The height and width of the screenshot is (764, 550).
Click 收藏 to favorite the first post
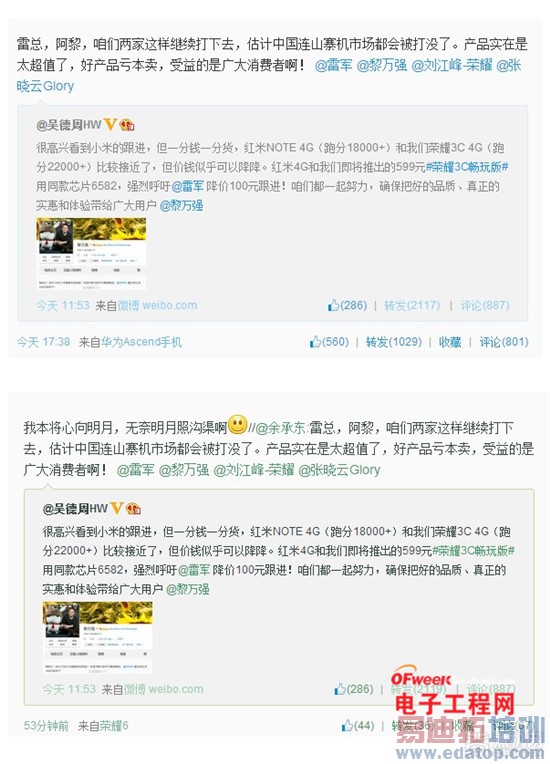coord(450,342)
